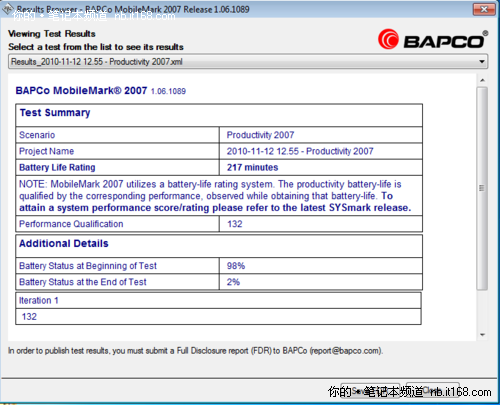This screenshot has width=500, height=405.
Task: Click the 'Performance Qualification' label
Action: coord(71,224)
